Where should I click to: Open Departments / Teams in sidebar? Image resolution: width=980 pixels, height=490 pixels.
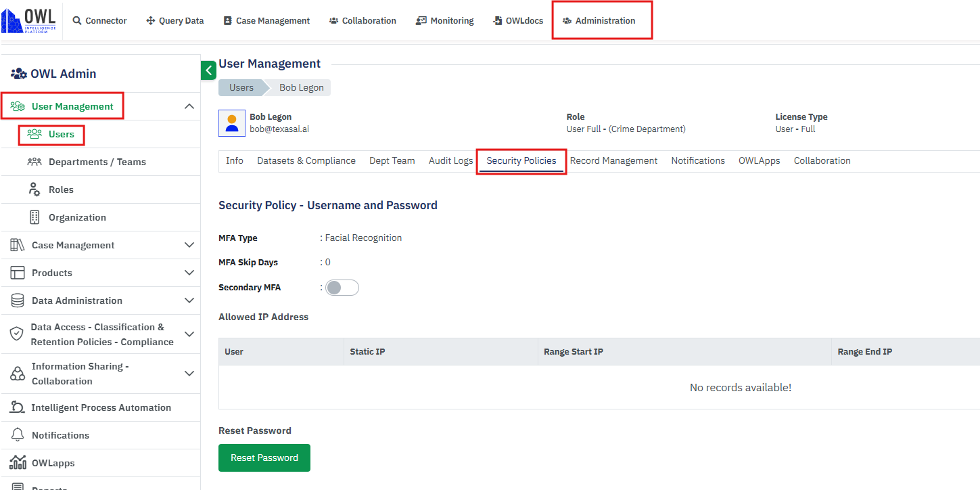[97, 162]
